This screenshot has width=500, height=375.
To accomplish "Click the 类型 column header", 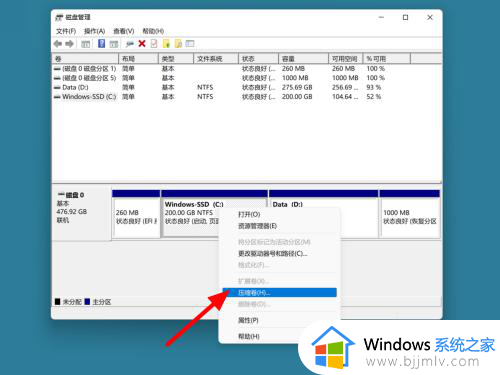I will click(176, 59).
